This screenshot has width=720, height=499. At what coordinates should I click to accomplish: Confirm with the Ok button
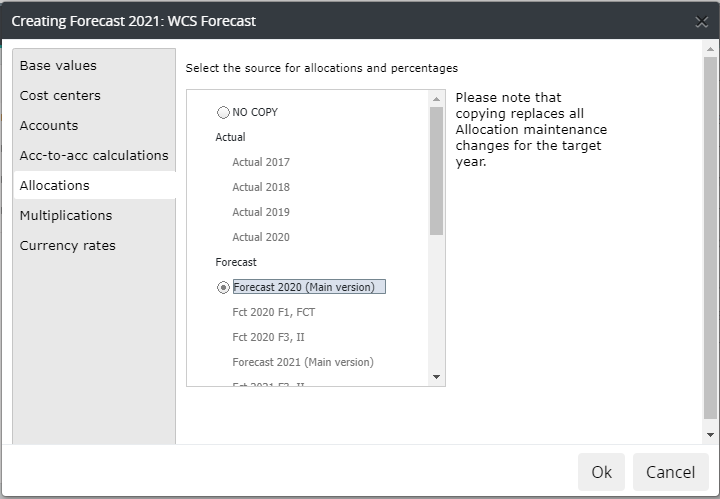[601, 472]
